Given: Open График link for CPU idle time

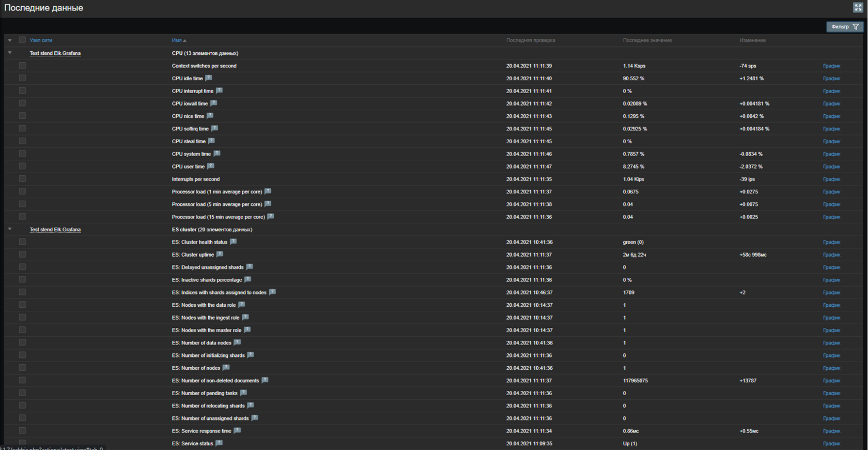Looking at the screenshot, I should [x=831, y=79].
